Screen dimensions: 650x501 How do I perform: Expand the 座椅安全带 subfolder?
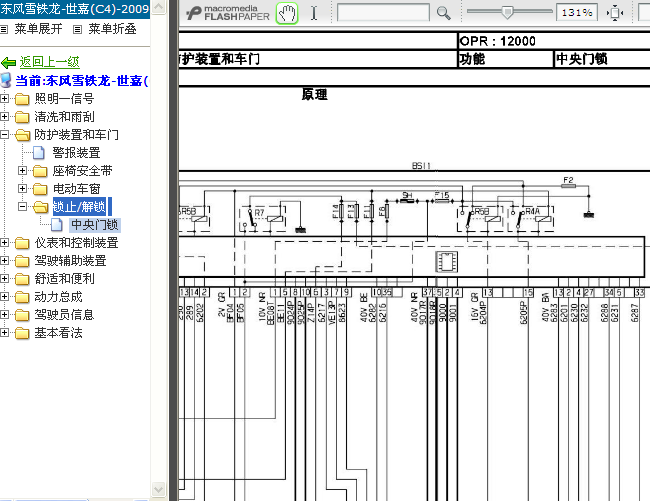tap(22, 170)
